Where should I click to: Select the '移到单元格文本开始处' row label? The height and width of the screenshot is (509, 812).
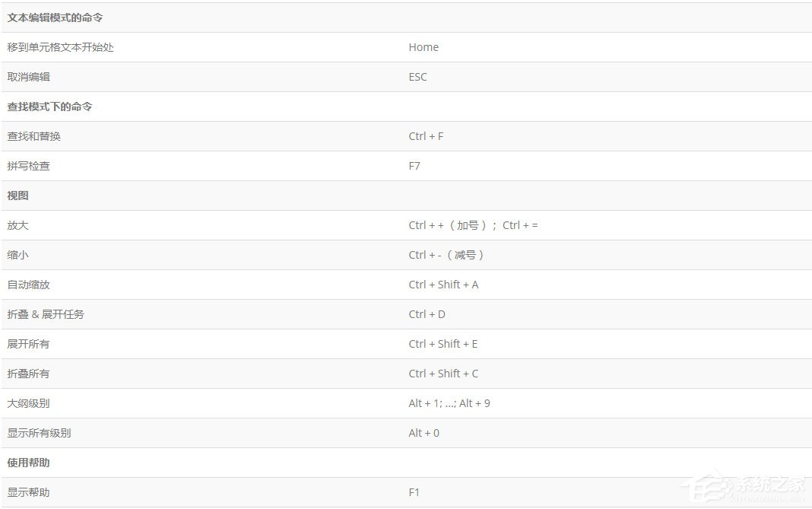click(61, 47)
